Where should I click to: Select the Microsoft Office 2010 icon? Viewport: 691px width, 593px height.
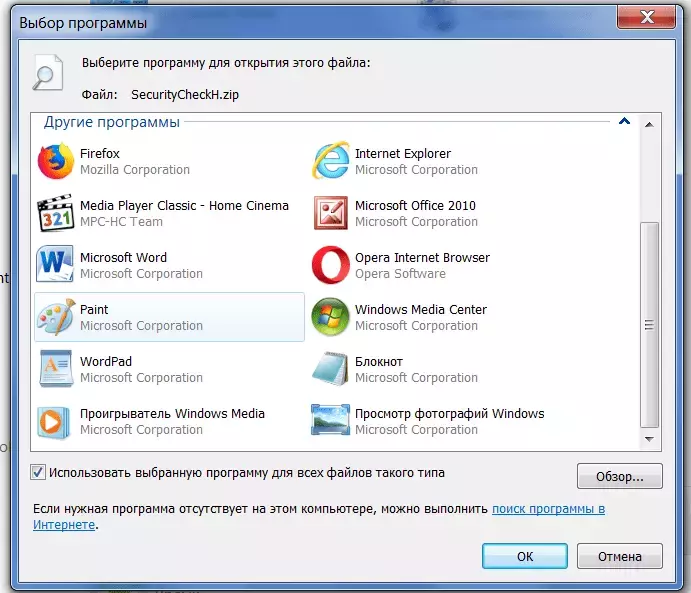[331, 213]
